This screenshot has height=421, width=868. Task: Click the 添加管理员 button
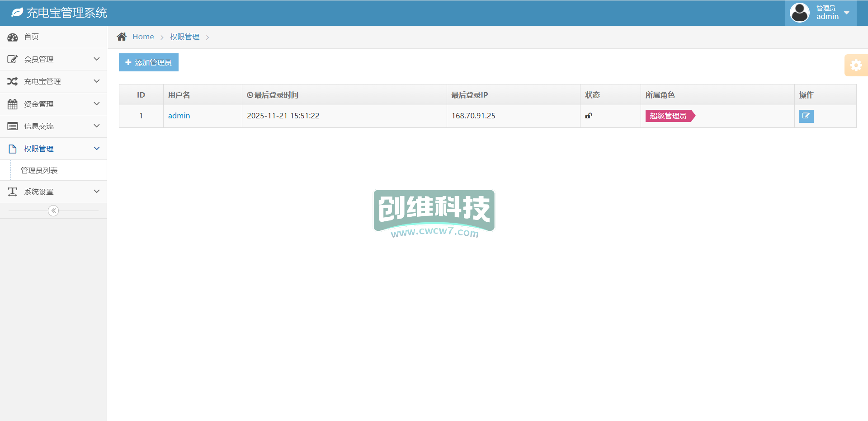click(149, 62)
